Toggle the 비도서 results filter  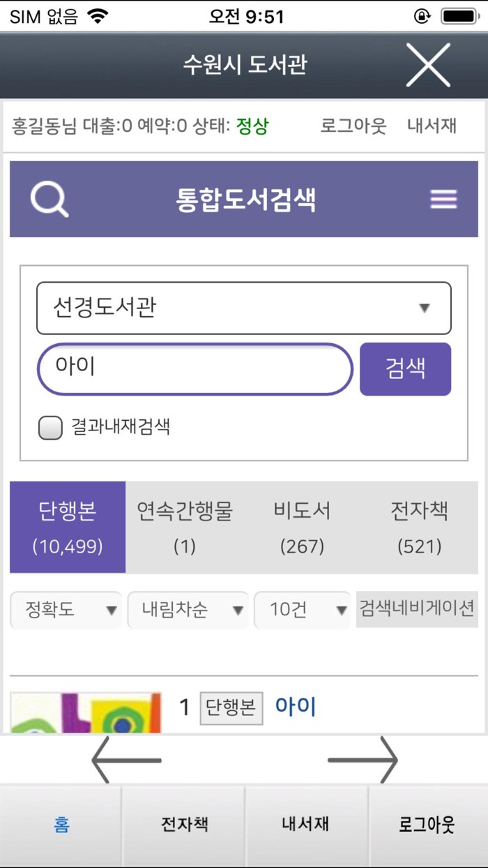(301, 527)
